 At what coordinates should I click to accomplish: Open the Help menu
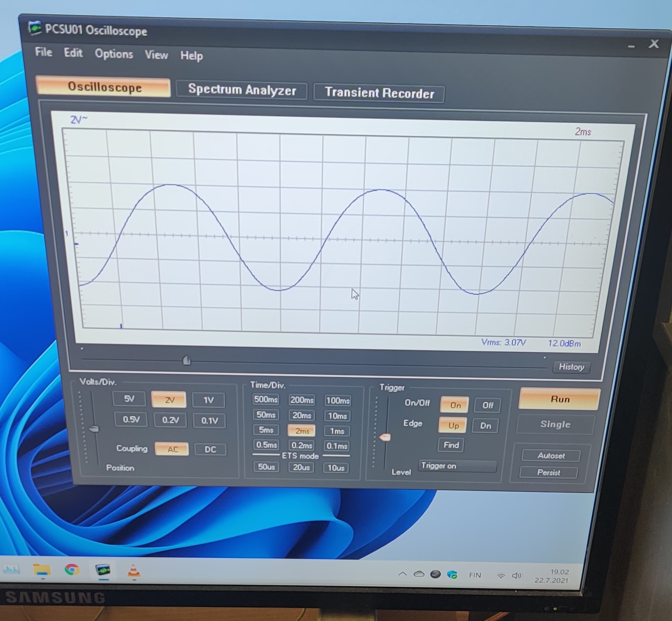[191, 56]
